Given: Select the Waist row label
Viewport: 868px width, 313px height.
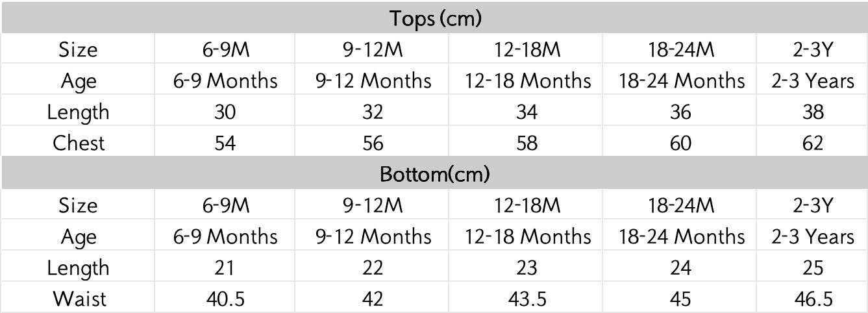Looking at the screenshot, I should pyautogui.click(x=78, y=298).
